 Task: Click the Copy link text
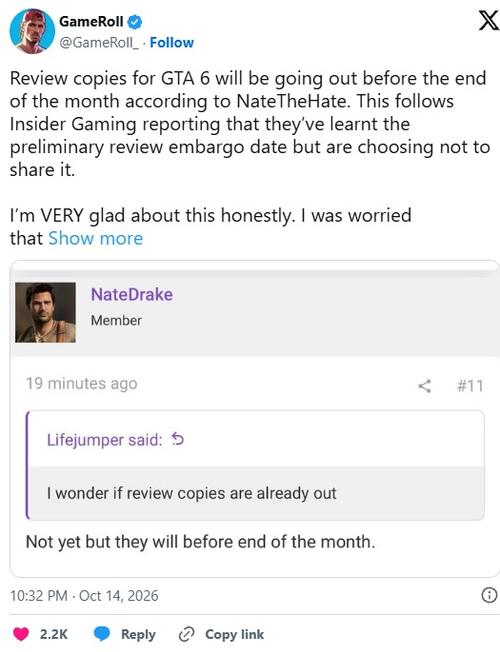tap(235, 634)
